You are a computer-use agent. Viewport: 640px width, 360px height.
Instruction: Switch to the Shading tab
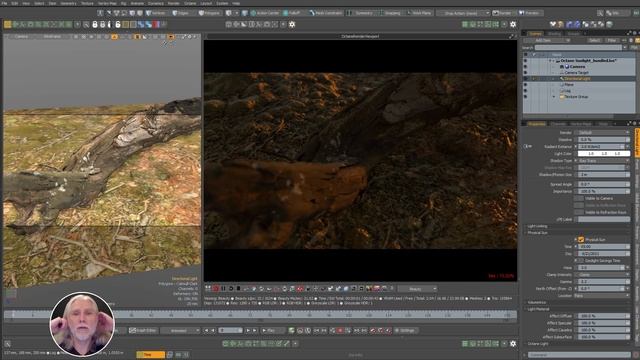click(554, 33)
